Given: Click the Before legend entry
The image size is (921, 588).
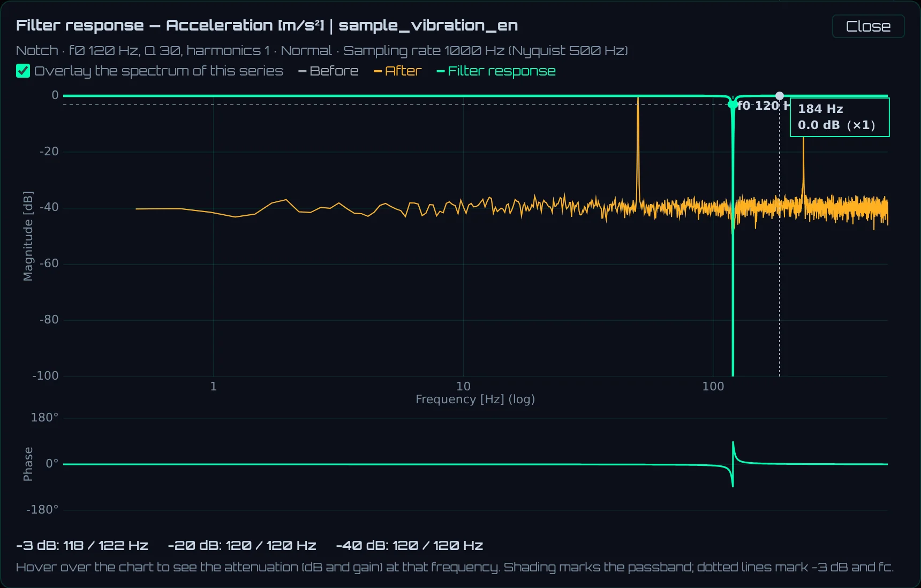Looking at the screenshot, I should click(328, 71).
